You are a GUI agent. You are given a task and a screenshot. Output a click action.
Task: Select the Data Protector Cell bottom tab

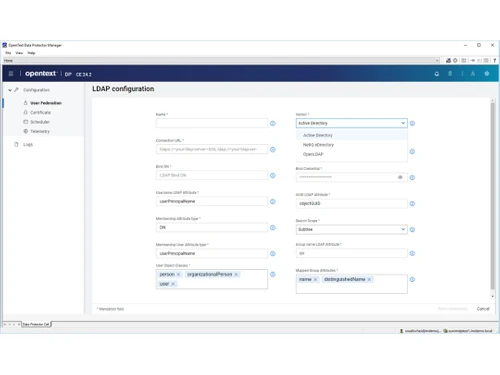pyautogui.click(x=36, y=324)
